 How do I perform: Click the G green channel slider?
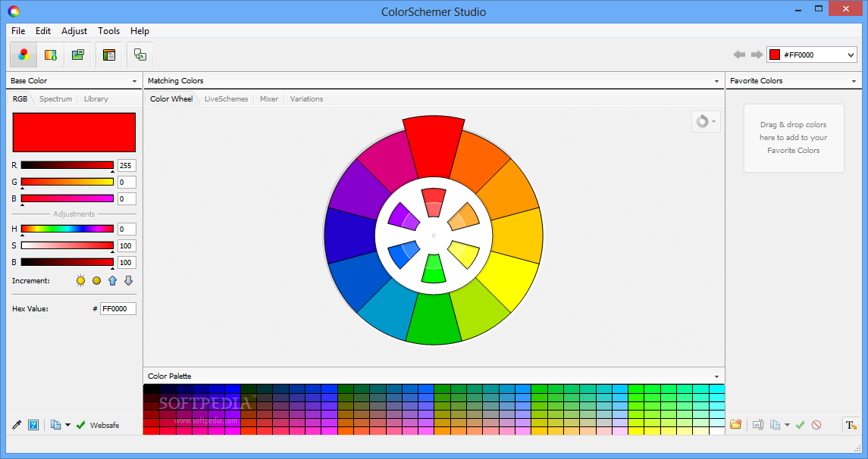[x=67, y=182]
